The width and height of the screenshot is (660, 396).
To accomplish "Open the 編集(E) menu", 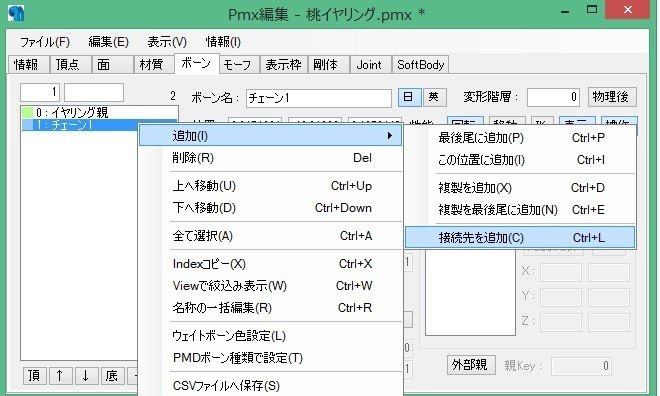I will coord(108,42).
